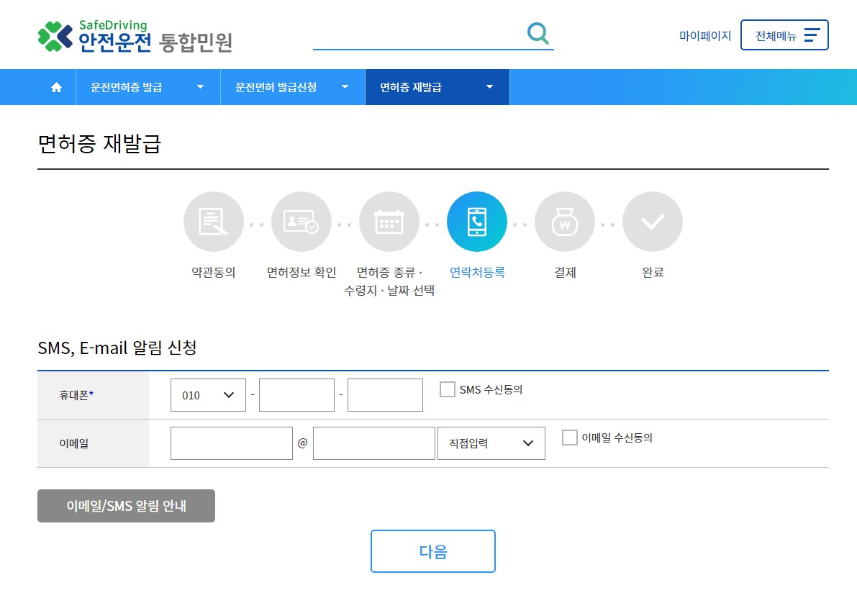Click the 다음 button to proceed
857x616 pixels.
[x=432, y=551]
